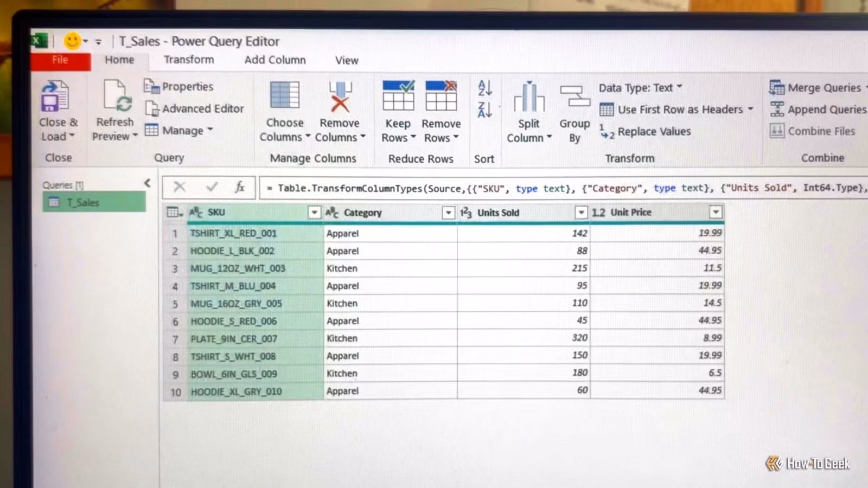868x488 pixels.
Task: Click the fx formula icon
Action: 240,187
